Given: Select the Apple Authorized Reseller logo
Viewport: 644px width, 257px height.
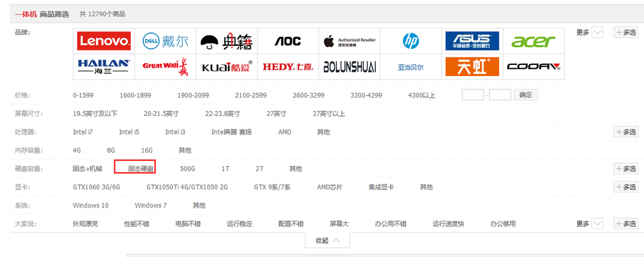Looking at the screenshot, I should pos(349,41).
